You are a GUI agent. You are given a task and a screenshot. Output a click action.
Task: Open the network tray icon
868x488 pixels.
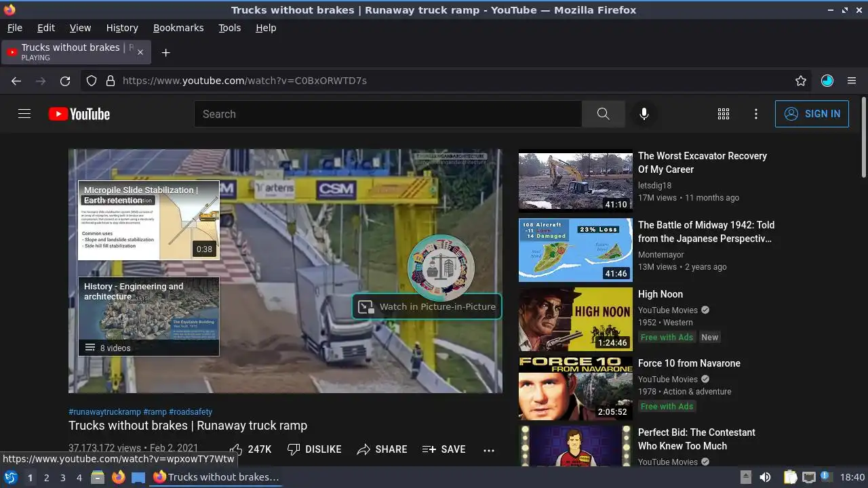point(808,477)
